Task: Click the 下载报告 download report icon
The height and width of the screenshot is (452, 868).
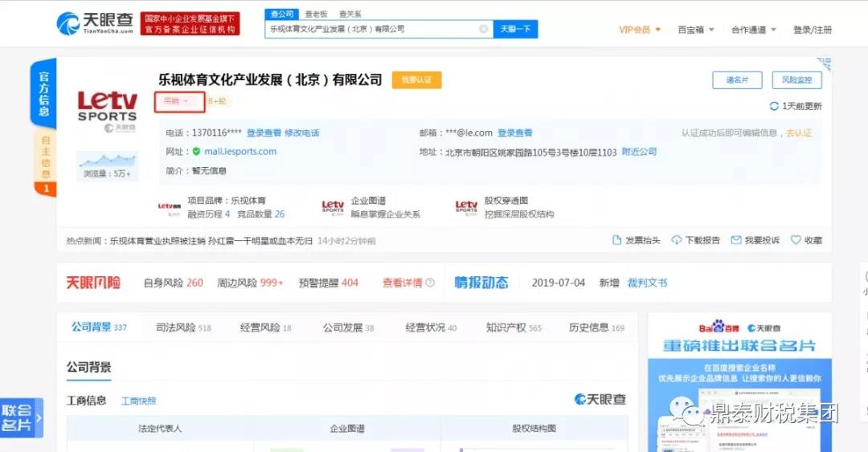Action: (677, 240)
